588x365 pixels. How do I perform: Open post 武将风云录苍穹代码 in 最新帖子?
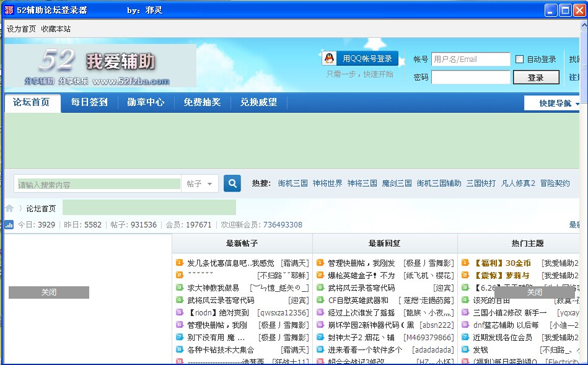click(221, 300)
